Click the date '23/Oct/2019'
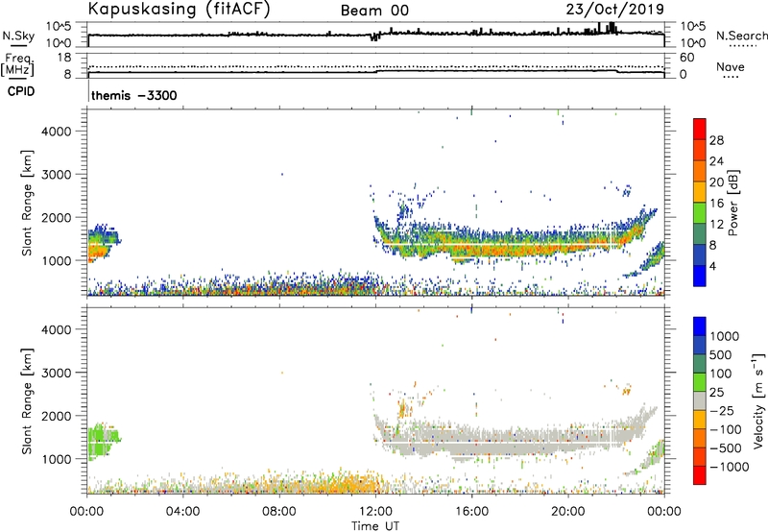This screenshot has height=532, width=768. coord(615,10)
